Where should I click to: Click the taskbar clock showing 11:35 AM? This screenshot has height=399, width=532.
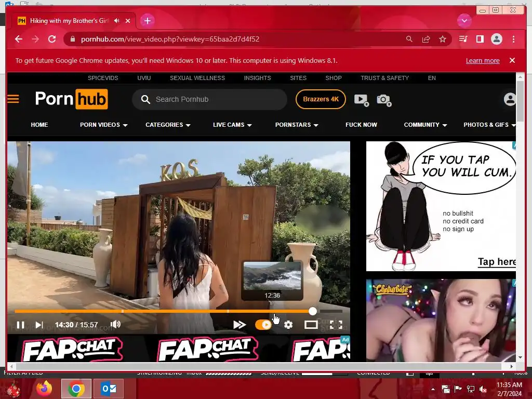[x=509, y=385]
